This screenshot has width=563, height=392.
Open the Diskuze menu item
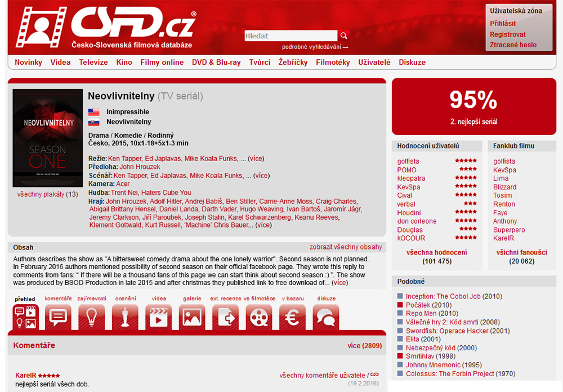pos(412,62)
